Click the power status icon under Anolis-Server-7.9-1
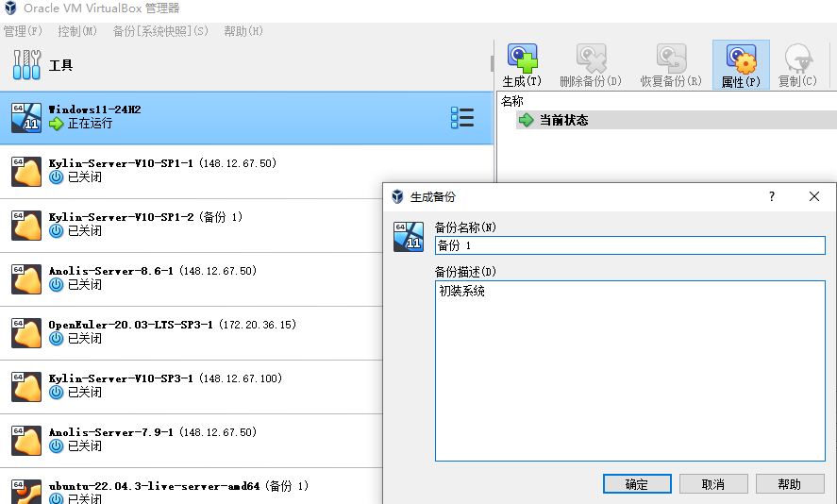Image resolution: width=837 pixels, height=504 pixels. tap(56, 446)
